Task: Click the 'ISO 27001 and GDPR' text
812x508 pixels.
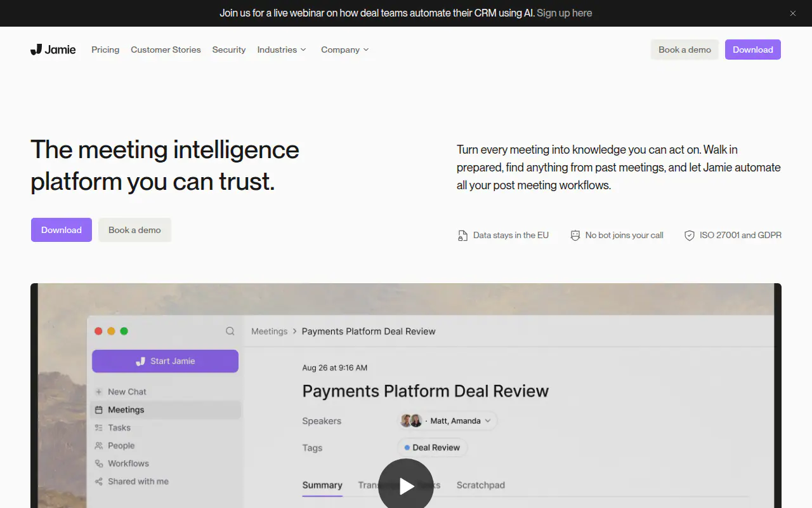Action: click(x=740, y=235)
